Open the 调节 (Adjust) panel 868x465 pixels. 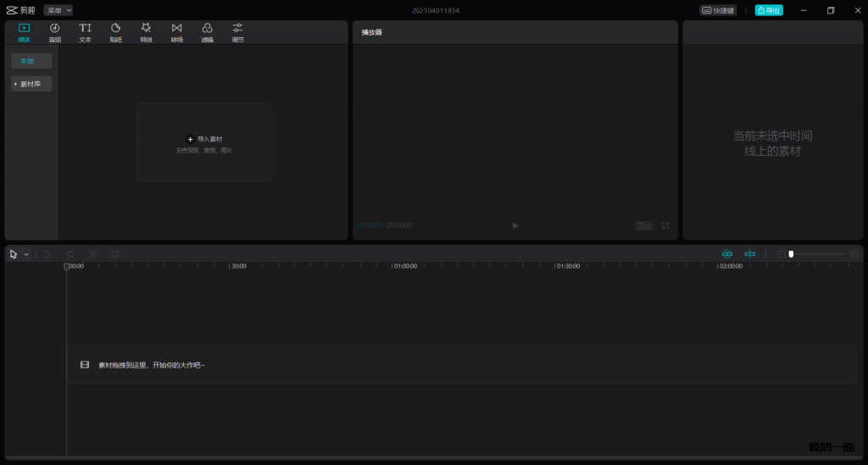237,32
